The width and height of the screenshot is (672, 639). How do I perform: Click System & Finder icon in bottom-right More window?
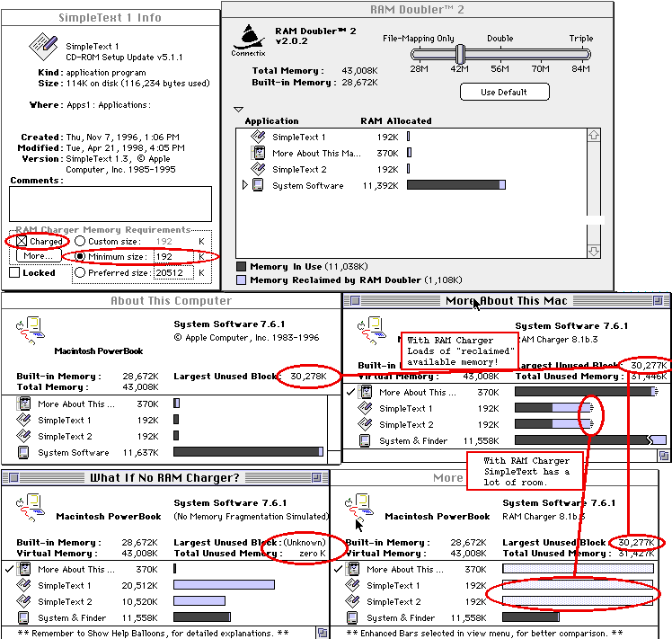coord(352,617)
